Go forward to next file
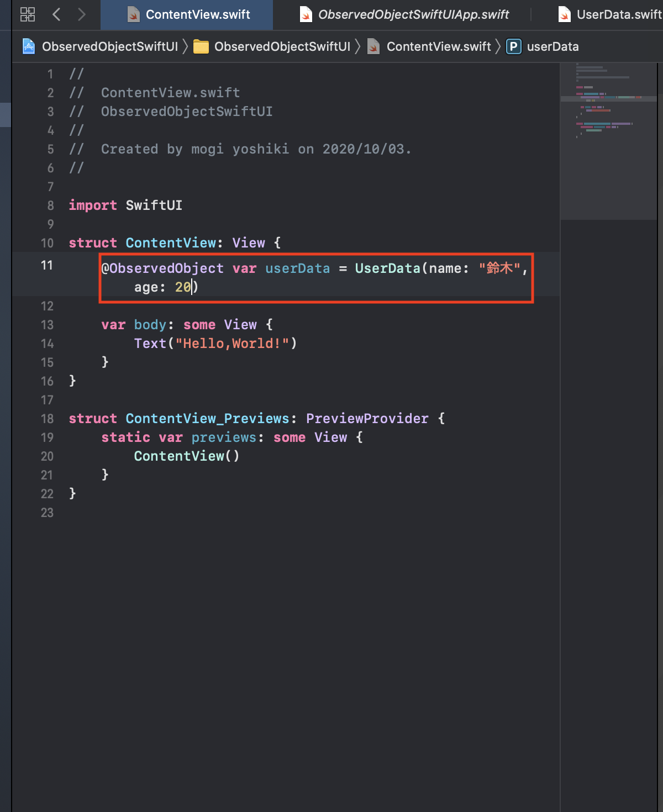Image resolution: width=663 pixels, height=812 pixels. tap(82, 14)
